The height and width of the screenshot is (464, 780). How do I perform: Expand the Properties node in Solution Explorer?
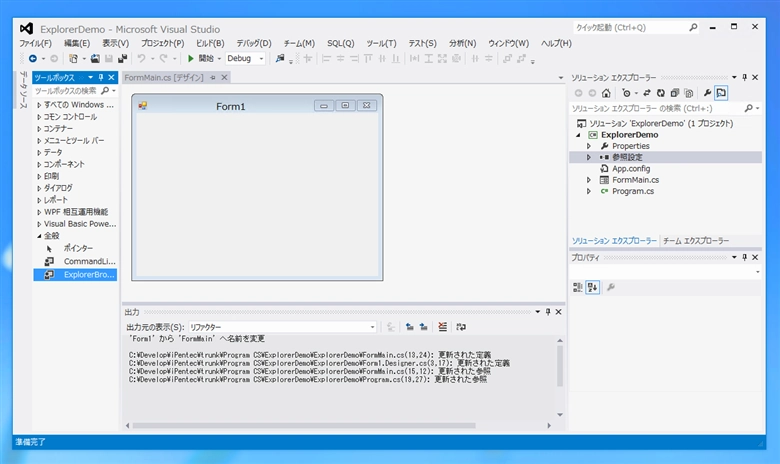[588, 146]
